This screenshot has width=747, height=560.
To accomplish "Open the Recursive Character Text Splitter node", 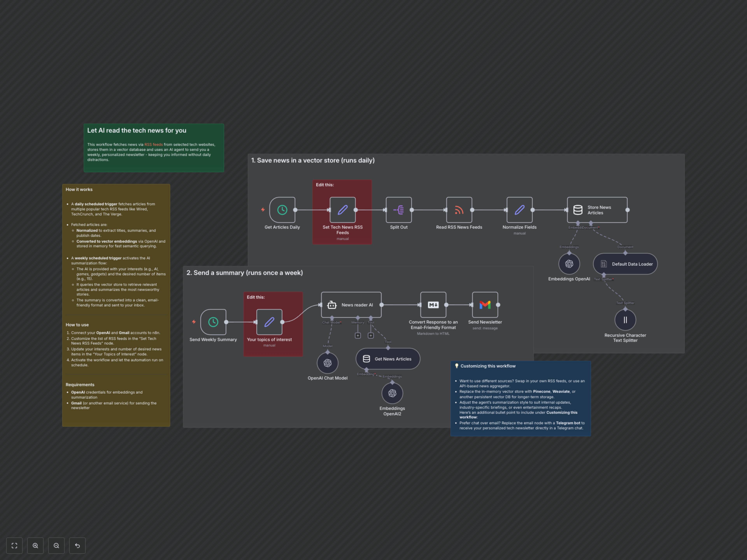I will (625, 320).
